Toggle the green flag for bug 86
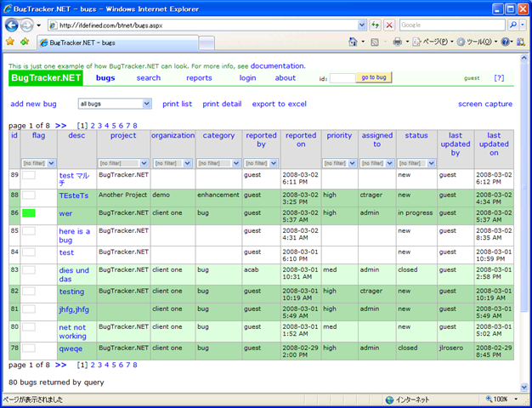Image resolution: width=532 pixels, height=408 pixels. [29, 213]
